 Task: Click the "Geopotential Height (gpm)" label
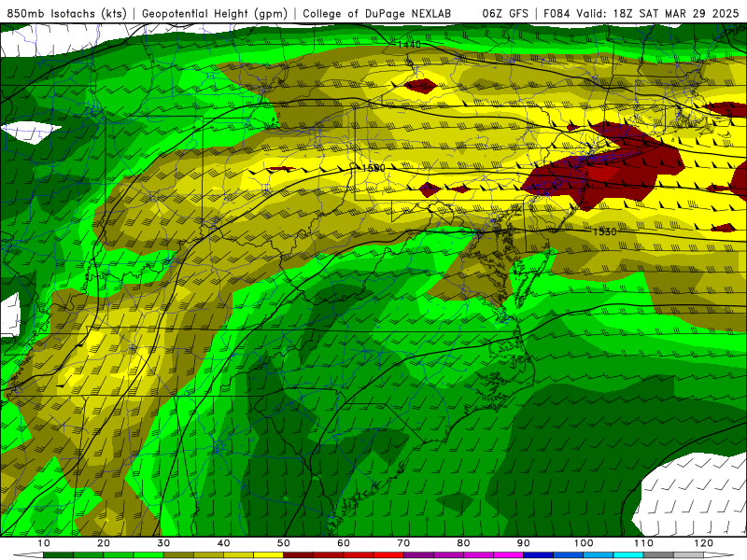[x=215, y=13]
